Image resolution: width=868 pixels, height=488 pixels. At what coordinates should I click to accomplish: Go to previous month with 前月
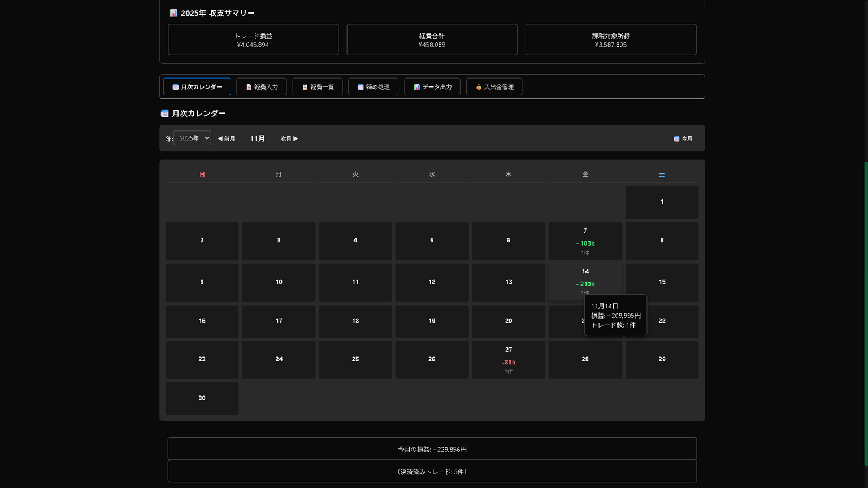[x=226, y=138]
